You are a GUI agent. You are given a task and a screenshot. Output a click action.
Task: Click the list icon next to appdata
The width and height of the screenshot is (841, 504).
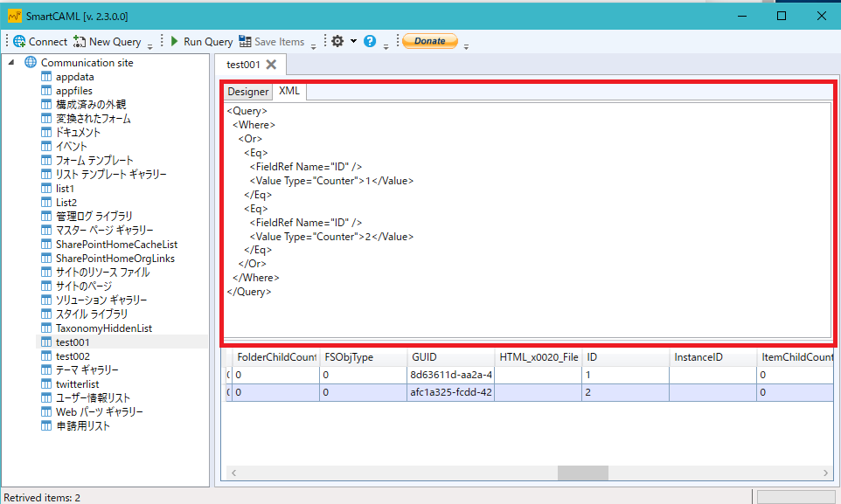(x=46, y=77)
